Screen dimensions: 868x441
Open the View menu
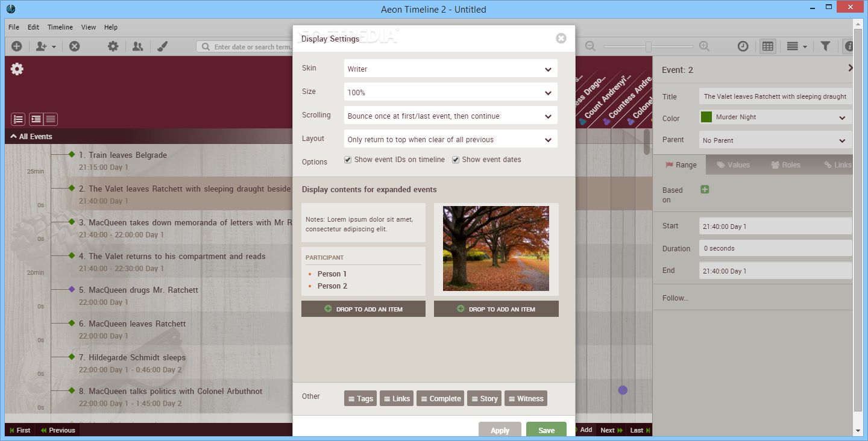pos(89,27)
